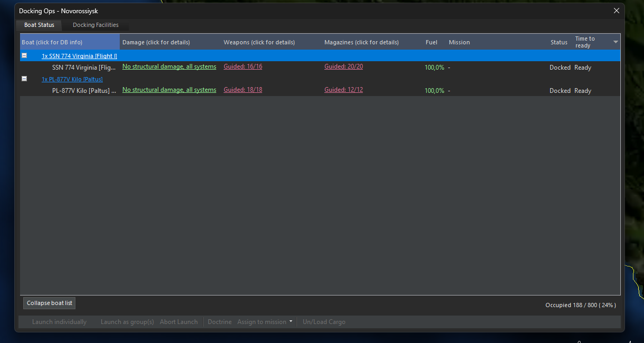Open the Time to ready sort dropdown arrow
The width and height of the screenshot is (644, 343).
(615, 42)
